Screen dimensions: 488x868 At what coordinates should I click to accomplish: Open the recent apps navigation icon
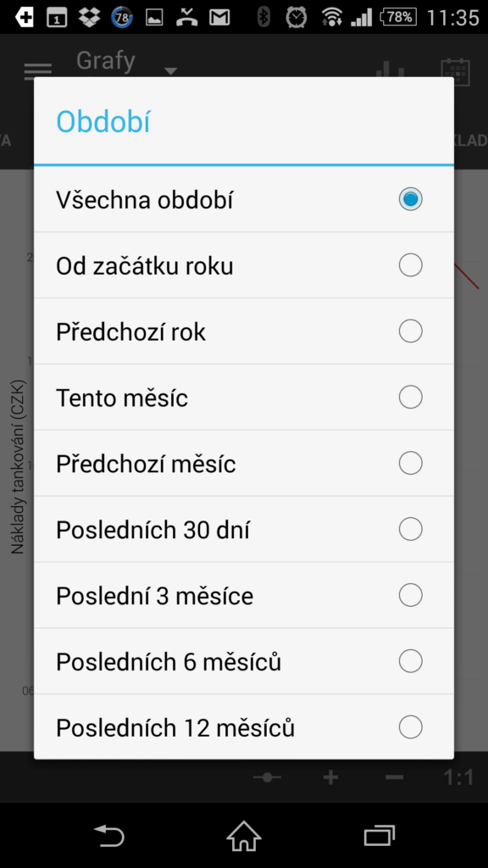coord(379,835)
